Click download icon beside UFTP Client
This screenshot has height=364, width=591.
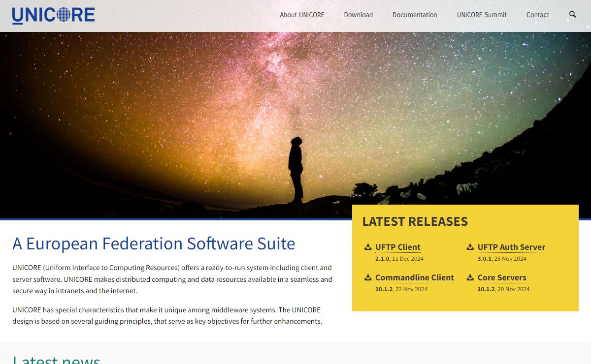(368, 247)
